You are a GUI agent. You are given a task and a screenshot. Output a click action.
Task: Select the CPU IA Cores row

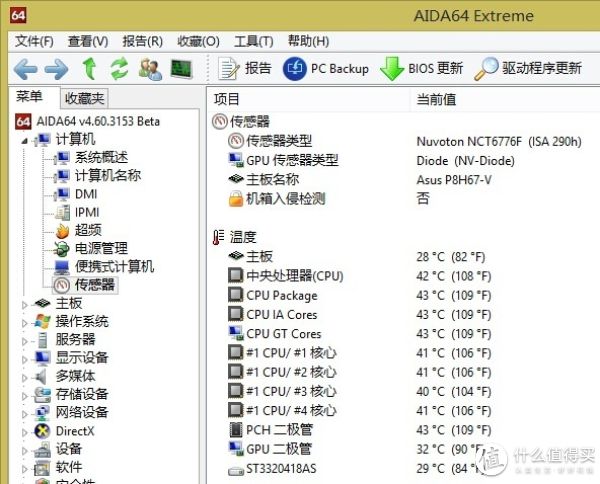pos(405,315)
